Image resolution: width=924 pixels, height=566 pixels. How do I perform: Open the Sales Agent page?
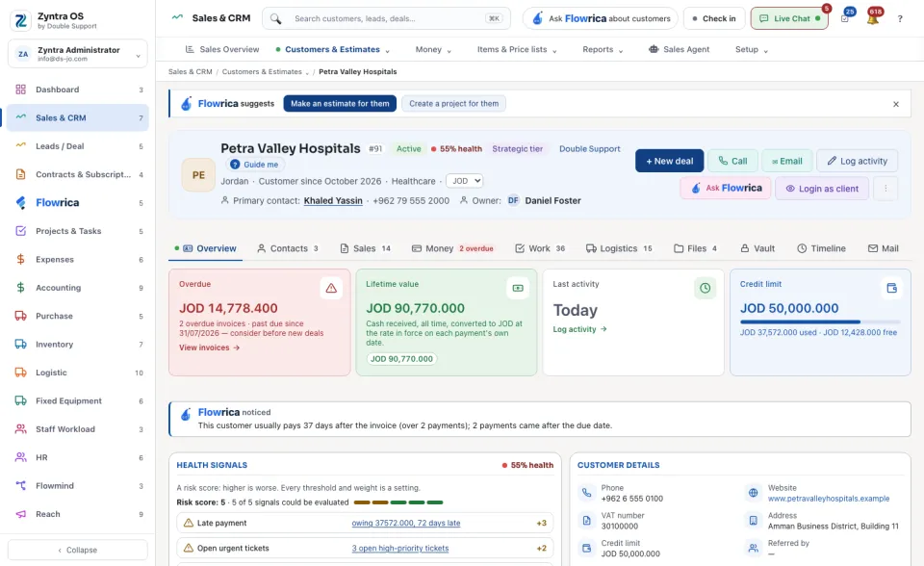pos(679,49)
